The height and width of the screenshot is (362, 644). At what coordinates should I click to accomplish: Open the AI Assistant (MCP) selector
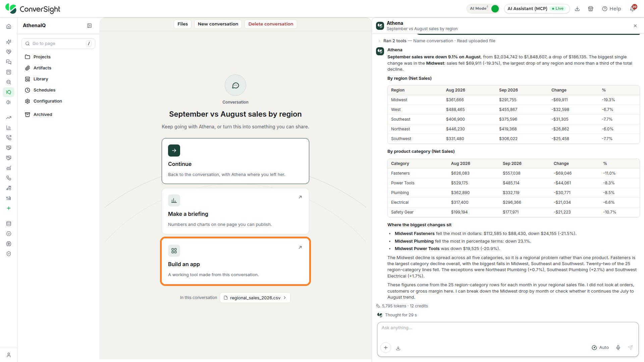point(537,9)
